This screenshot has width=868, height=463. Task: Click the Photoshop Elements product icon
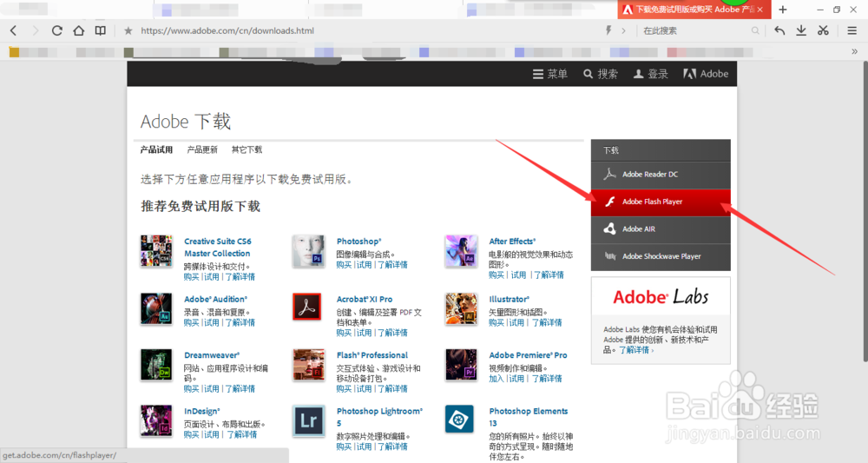coord(459,419)
